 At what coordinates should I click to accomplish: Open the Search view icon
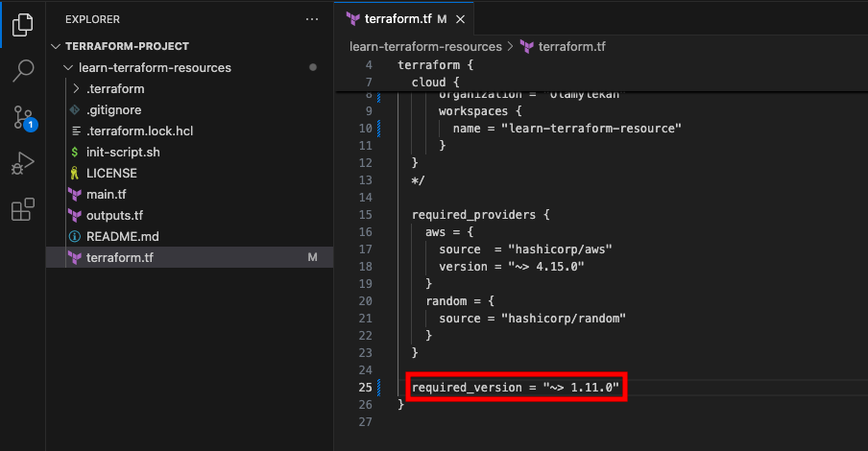tap(23, 71)
